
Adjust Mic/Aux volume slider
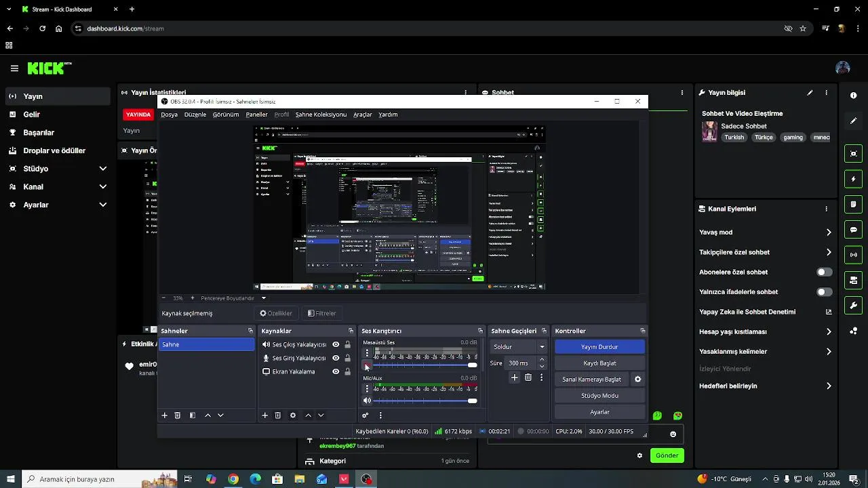425,401
